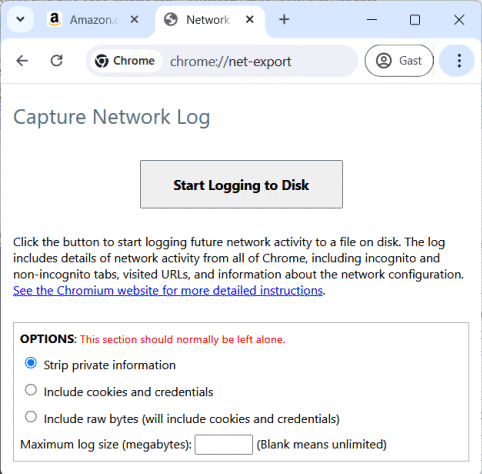Select Strip private information option

(31, 363)
